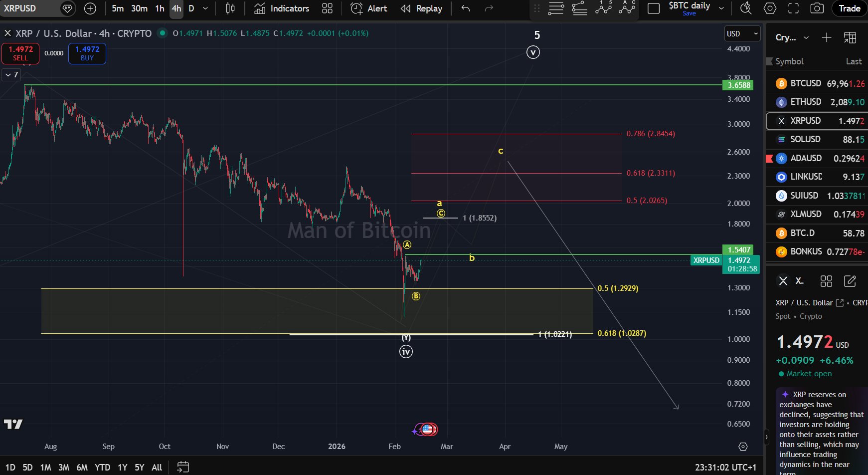The image size is (868, 475).
Task: Select the ABC correction wave tool
Action: point(627,7)
